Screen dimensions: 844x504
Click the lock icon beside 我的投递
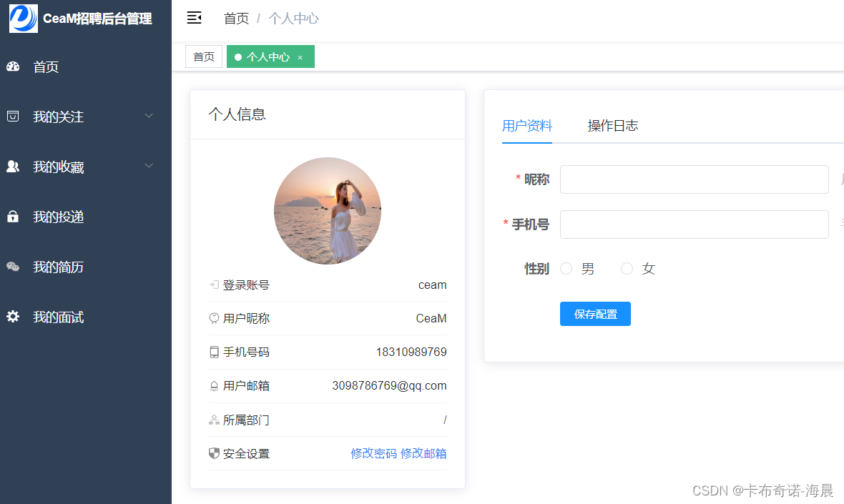click(x=13, y=217)
